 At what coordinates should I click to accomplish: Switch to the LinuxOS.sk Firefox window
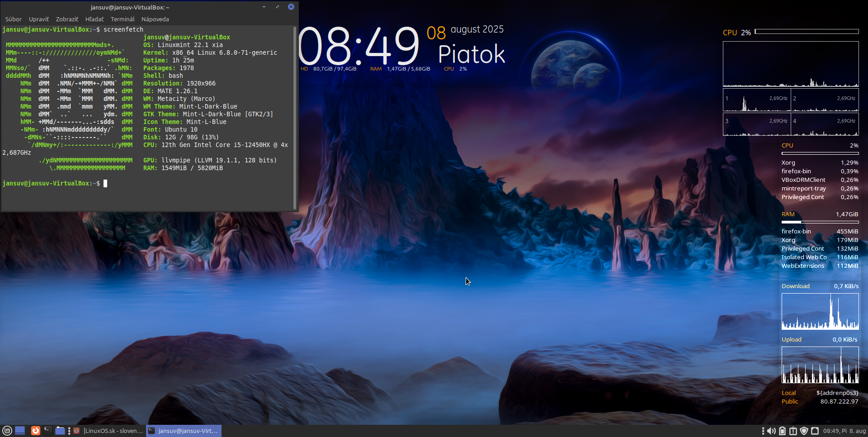108,431
